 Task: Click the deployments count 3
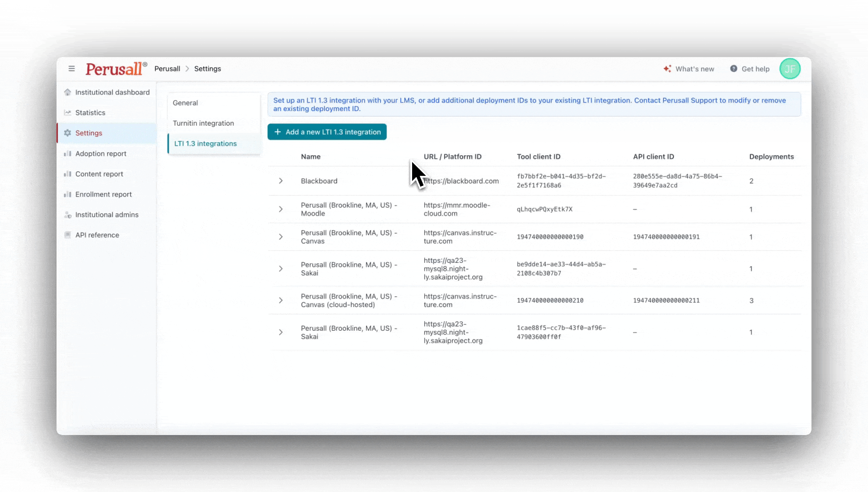751,301
